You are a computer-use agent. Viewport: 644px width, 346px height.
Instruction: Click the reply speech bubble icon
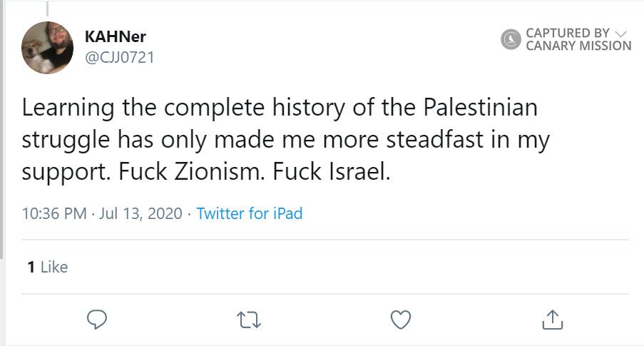tap(96, 319)
